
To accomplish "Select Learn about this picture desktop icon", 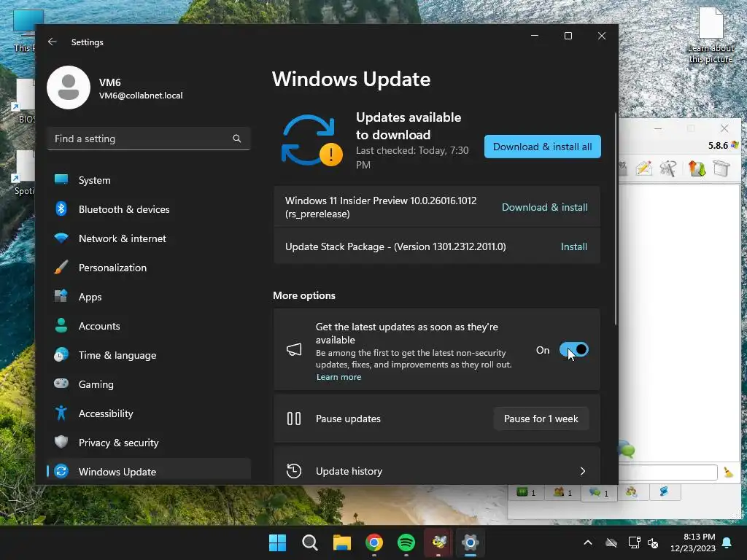I will 711,35.
